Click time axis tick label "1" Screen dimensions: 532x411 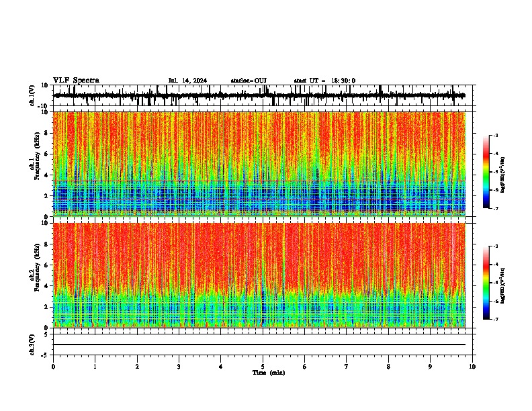(95, 367)
